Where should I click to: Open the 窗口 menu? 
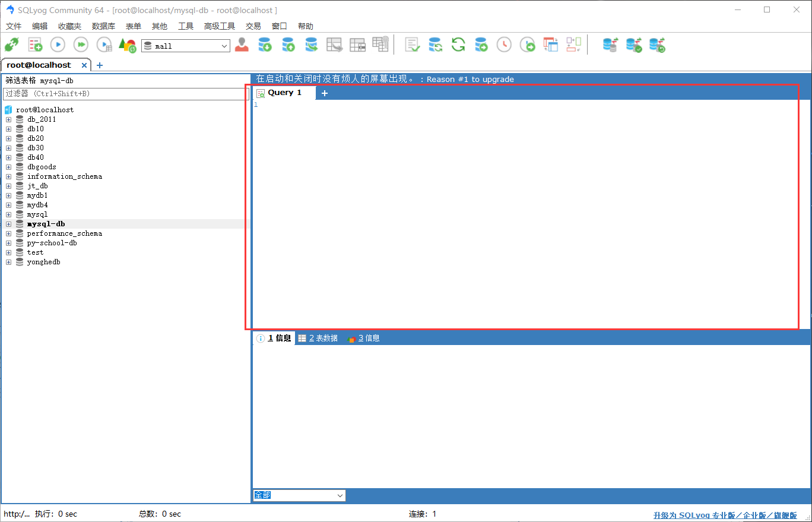tap(280, 26)
